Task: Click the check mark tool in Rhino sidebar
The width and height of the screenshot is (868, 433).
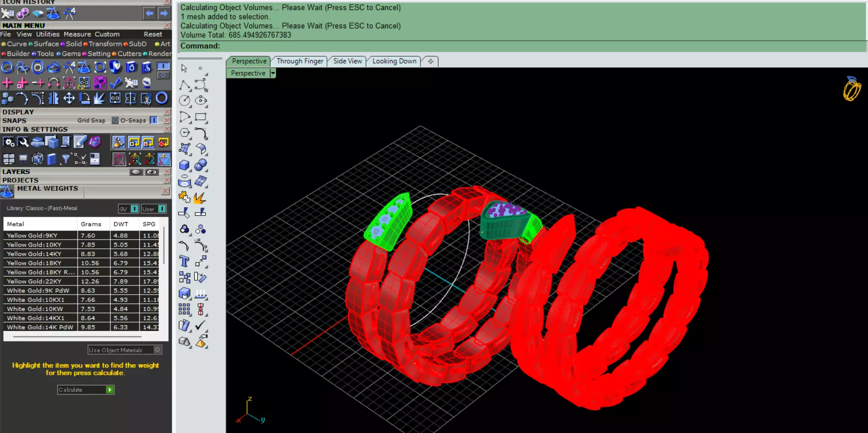Action: coord(200,325)
